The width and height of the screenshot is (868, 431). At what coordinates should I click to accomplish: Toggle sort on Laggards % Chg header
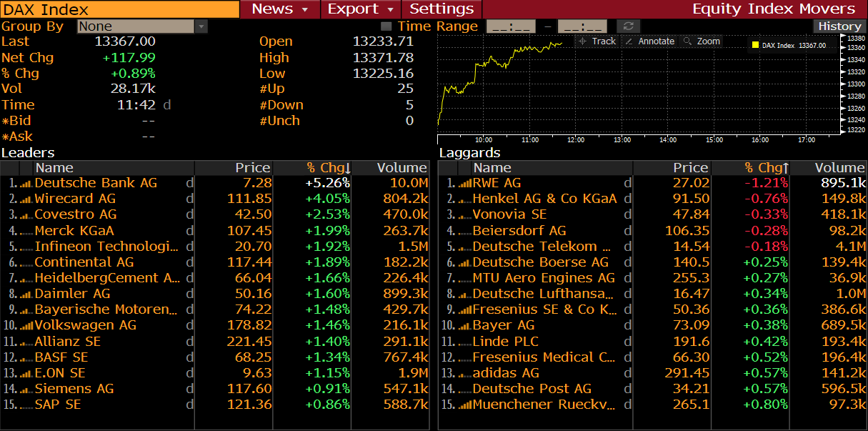point(766,168)
